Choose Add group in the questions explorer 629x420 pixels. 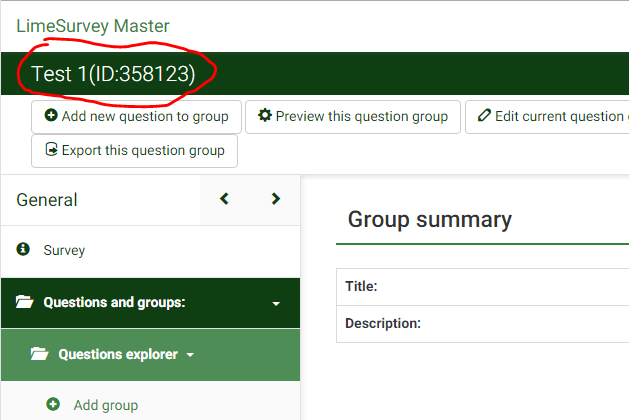[x=105, y=405]
